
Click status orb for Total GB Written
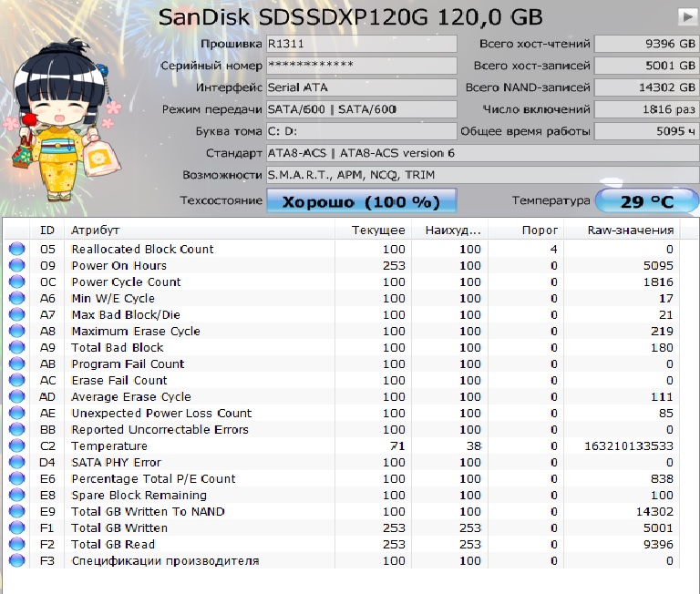point(17,527)
